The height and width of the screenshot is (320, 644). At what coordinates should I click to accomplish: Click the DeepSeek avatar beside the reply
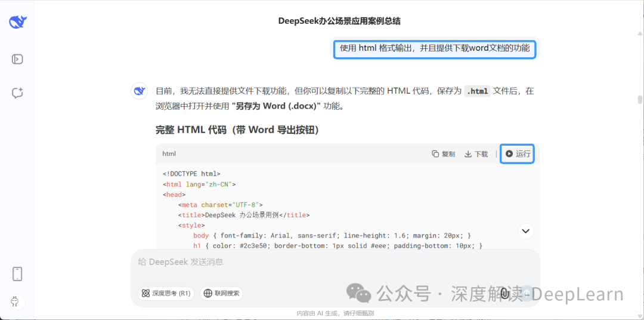pos(140,91)
